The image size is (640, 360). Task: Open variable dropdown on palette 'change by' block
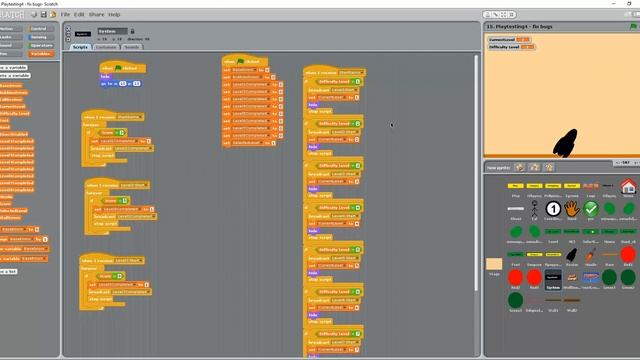pos(22,239)
